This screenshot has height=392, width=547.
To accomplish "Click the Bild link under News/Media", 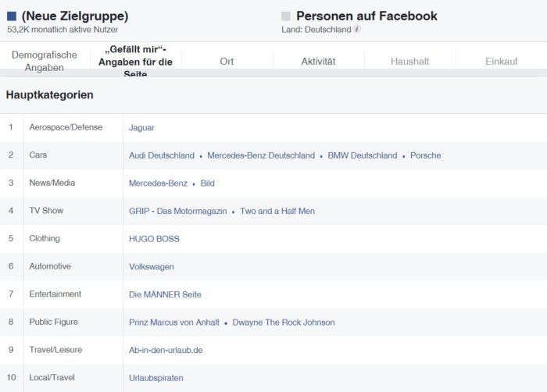I will (208, 183).
